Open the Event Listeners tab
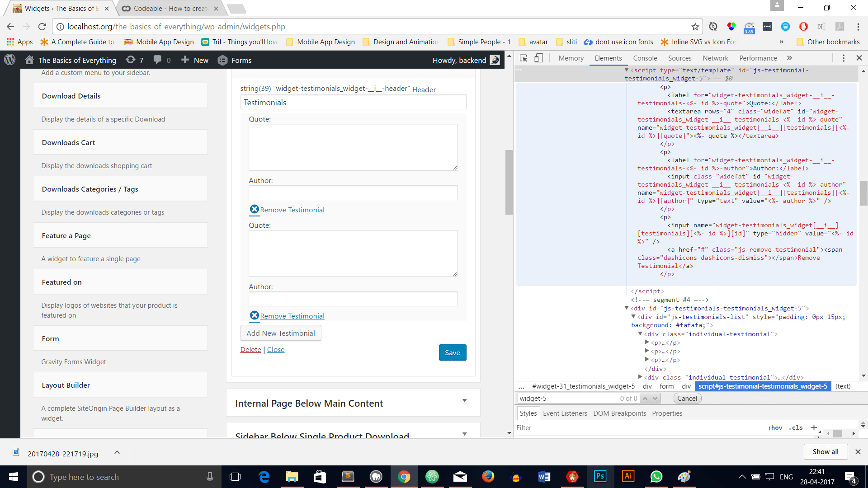 [x=565, y=413]
